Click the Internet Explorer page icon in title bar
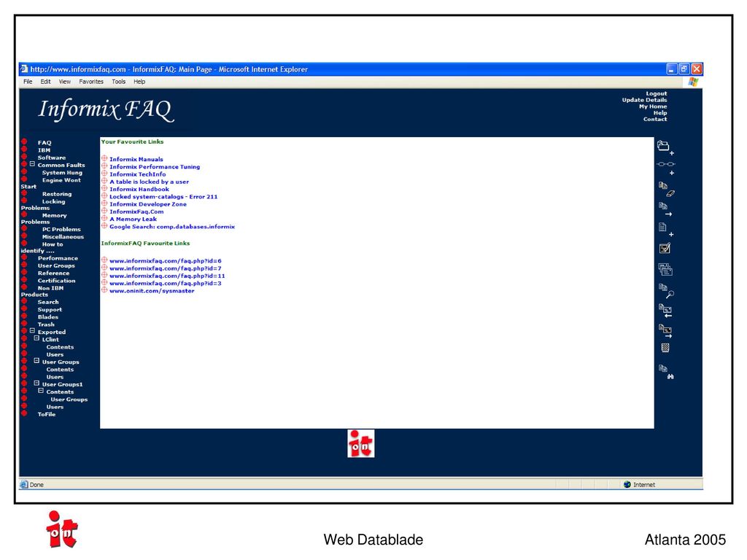747x560 pixels. 24,69
